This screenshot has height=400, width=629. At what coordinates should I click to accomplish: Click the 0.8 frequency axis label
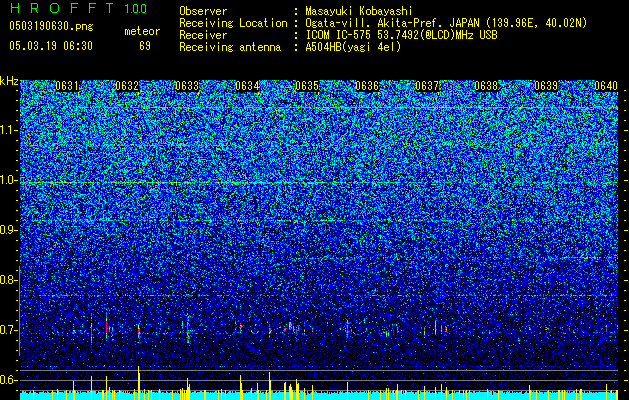point(7,280)
